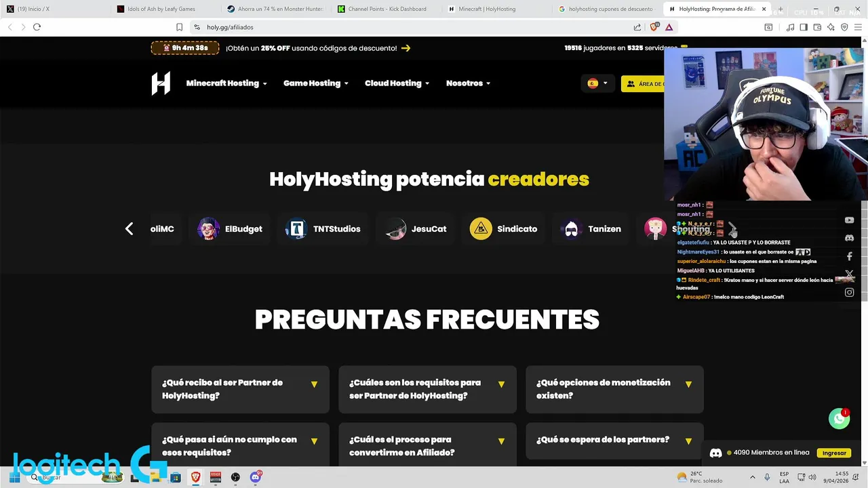The width and height of the screenshot is (868, 488).
Task: Open the Tanizen creator card
Action: coord(591,228)
